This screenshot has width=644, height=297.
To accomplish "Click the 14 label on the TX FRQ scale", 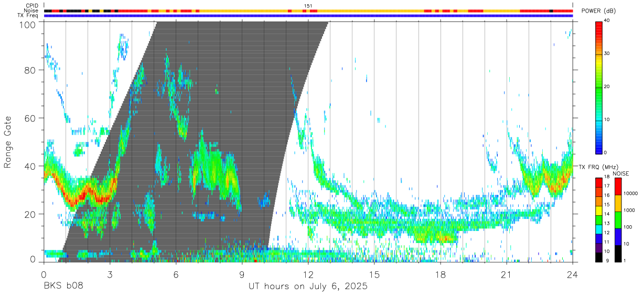I will (x=607, y=214).
